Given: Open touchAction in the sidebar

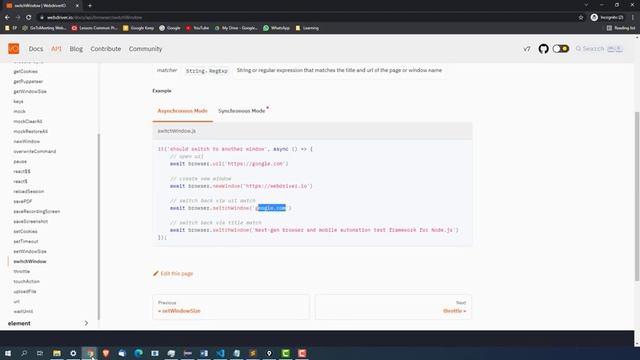Looking at the screenshot, I should click(x=27, y=282).
